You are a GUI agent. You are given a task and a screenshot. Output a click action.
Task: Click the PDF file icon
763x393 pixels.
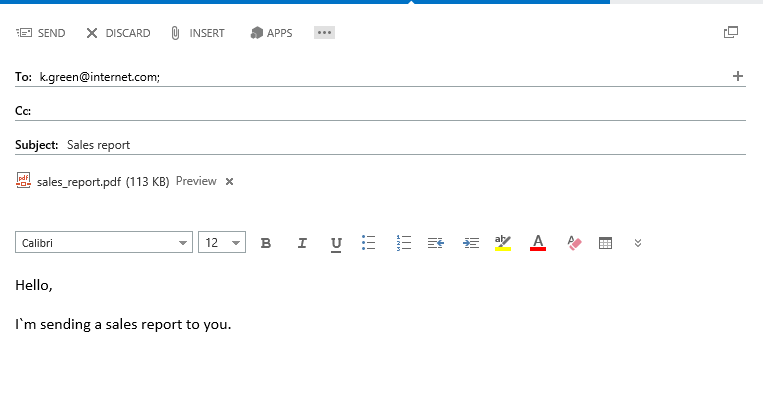pyautogui.click(x=23, y=180)
